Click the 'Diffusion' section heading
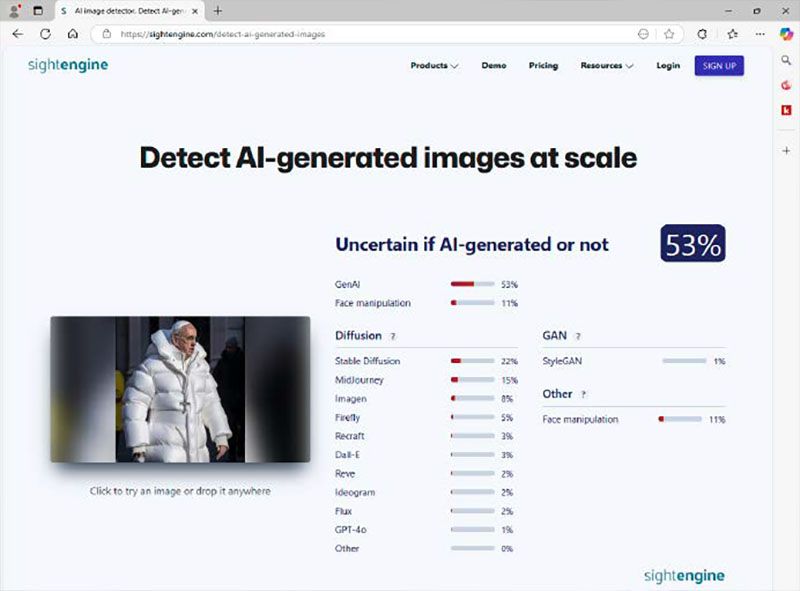 click(358, 335)
